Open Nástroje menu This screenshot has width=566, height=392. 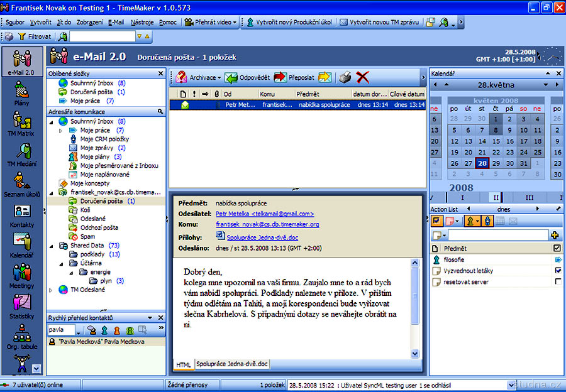click(142, 23)
